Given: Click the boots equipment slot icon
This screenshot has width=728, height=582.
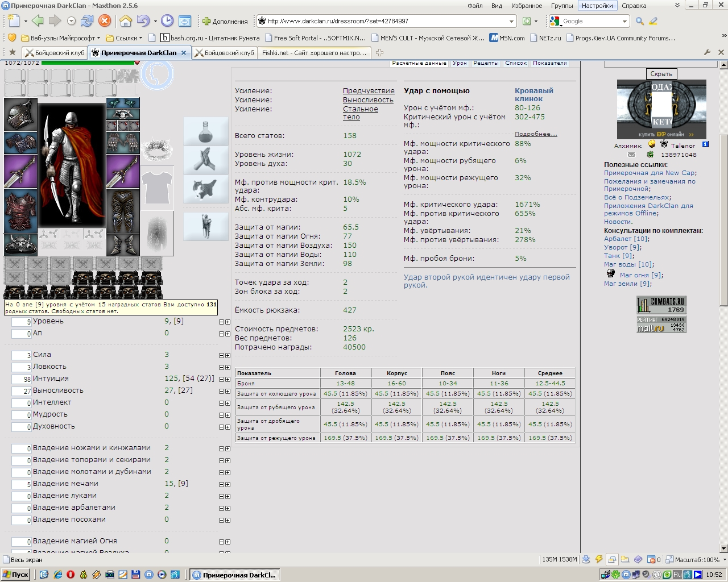Looking at the screenshot, I should (123, 245).
